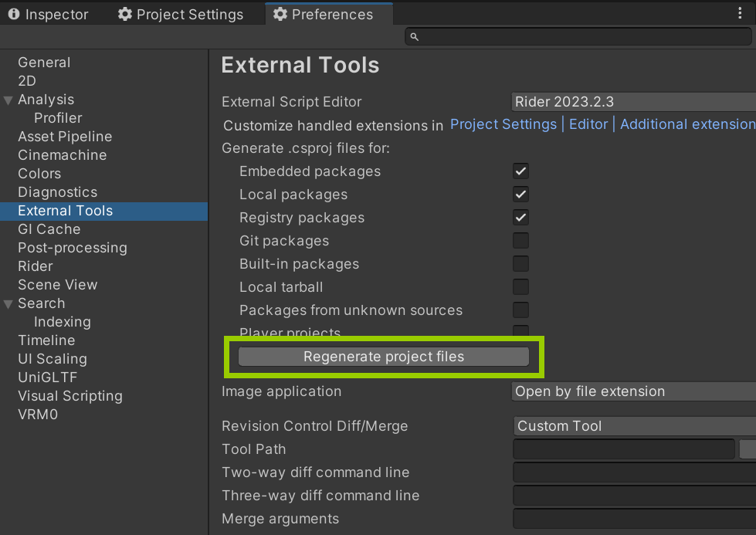Click the Editor extensions link

coord(588,124)
